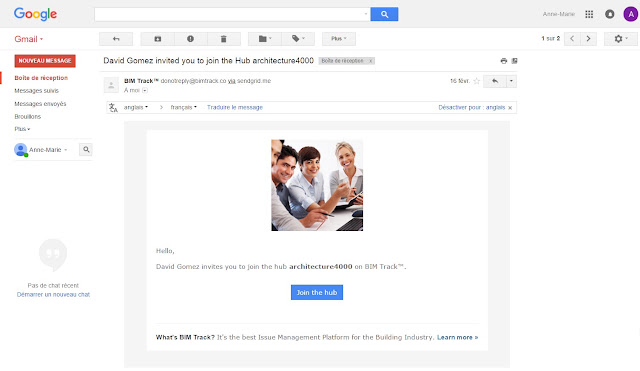Dismiss the translation bar with X
Viewport: 640px width, 371px height.
510,108
